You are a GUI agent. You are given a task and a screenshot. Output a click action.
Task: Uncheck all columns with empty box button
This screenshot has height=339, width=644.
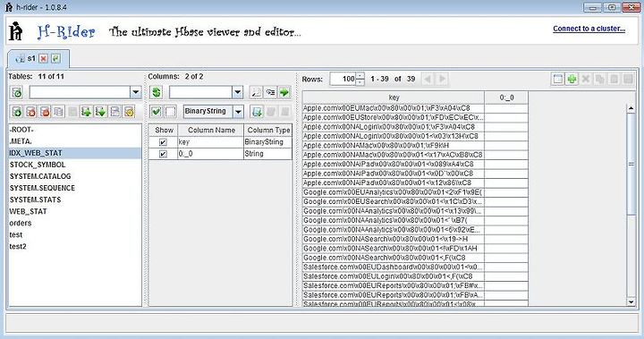[171, 111]
